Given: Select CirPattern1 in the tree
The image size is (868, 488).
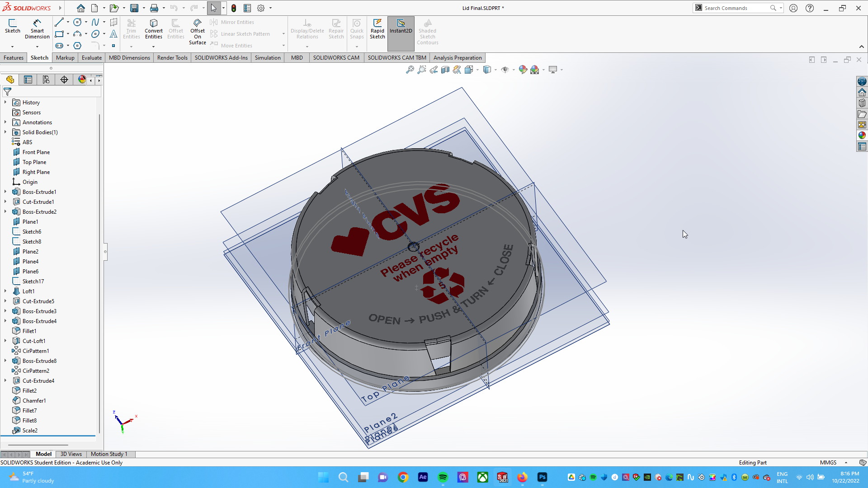Looking at the screenshot, I should tap(36, 351).
